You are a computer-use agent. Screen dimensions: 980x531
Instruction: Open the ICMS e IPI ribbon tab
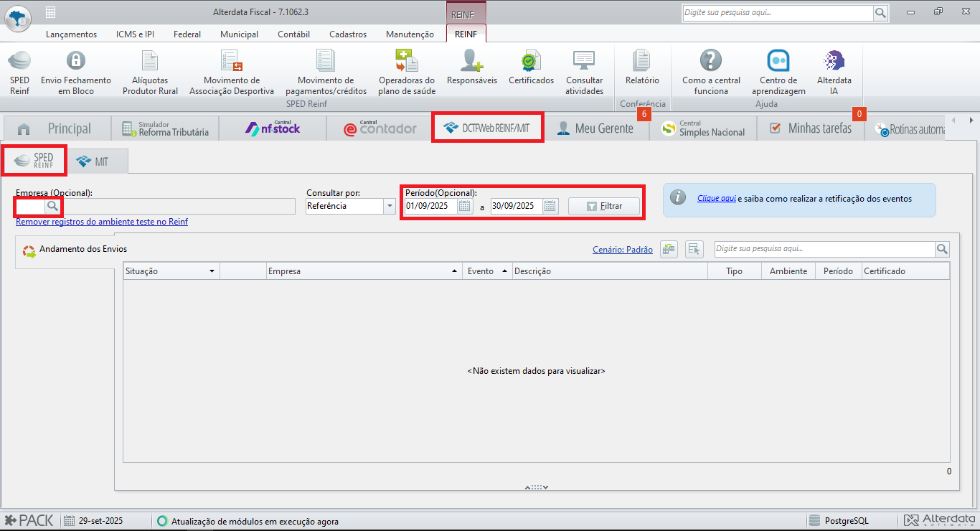tap(135, 34)
